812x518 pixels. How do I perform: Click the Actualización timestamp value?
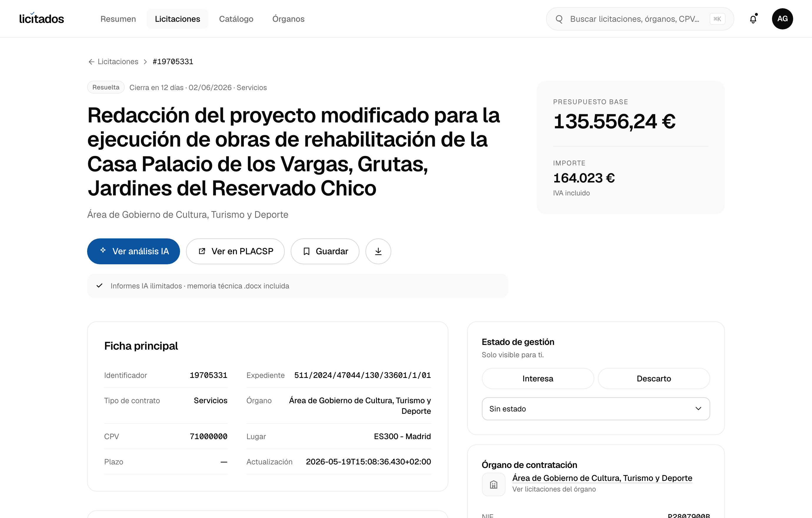(368, 462)
